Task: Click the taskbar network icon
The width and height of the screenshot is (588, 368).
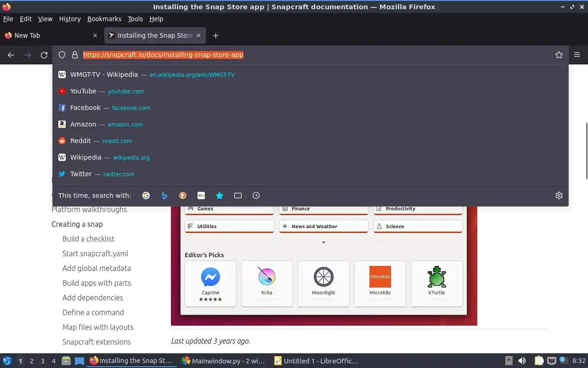Action: (x=552, y=361)
